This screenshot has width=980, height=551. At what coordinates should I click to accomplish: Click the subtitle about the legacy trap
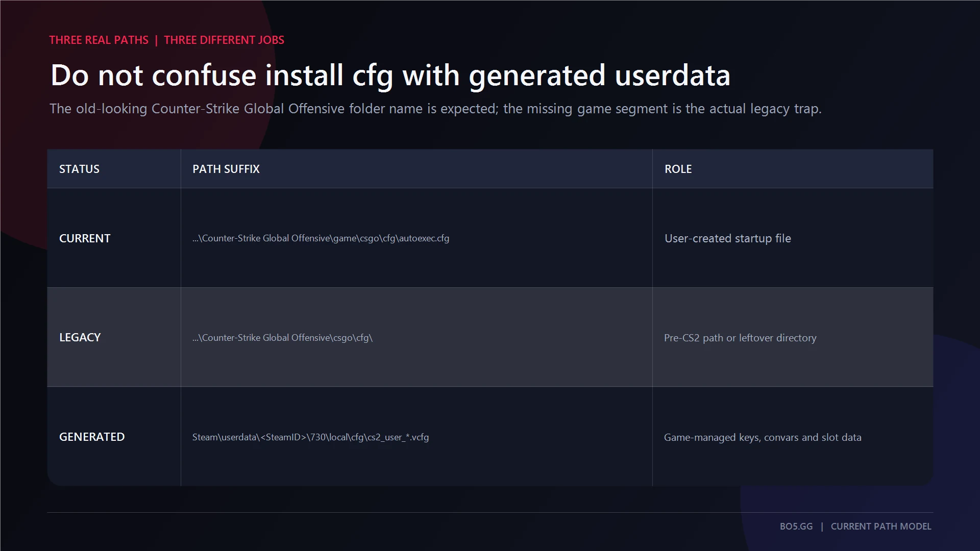[435, 109]
